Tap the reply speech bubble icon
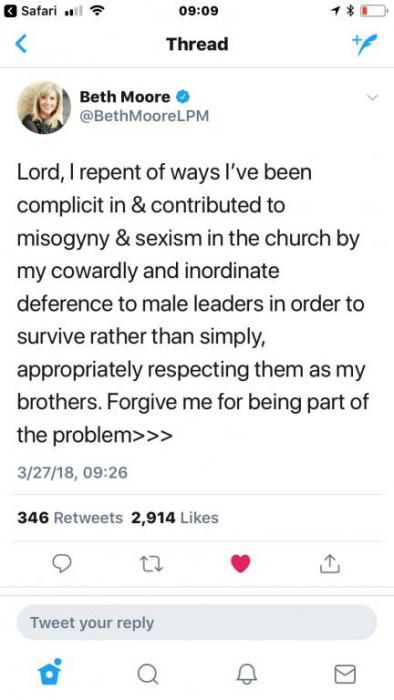Viewport: 394px width, 700px height. (x=62, y=564)
